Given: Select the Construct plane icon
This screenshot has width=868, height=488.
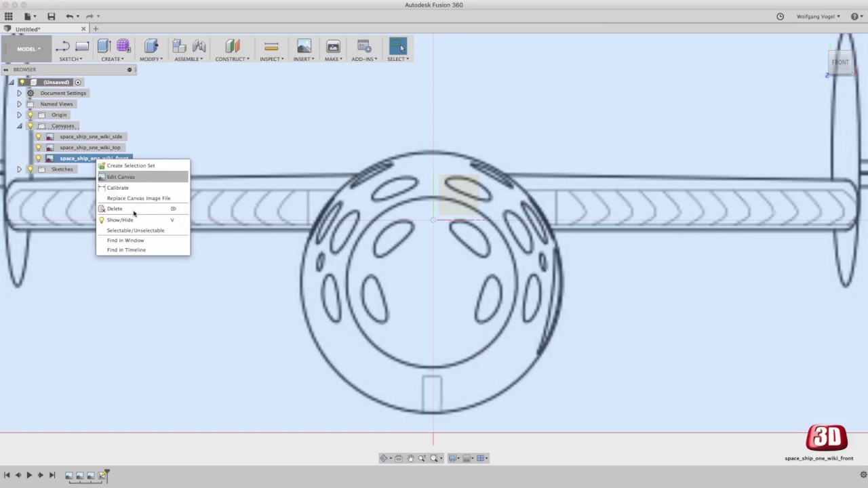Looking at the screenshot, I should click(233, 46).
